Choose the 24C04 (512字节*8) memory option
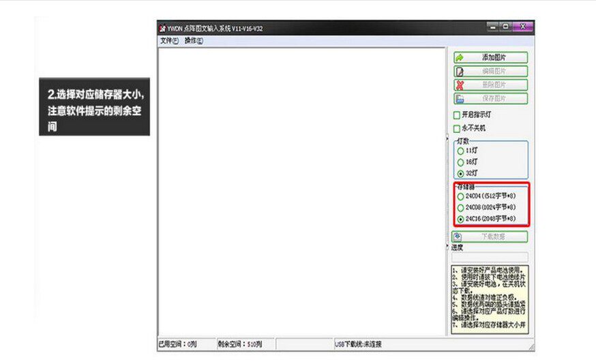The width and height of the screenshot is (596, 364). (x=460, y=196)
